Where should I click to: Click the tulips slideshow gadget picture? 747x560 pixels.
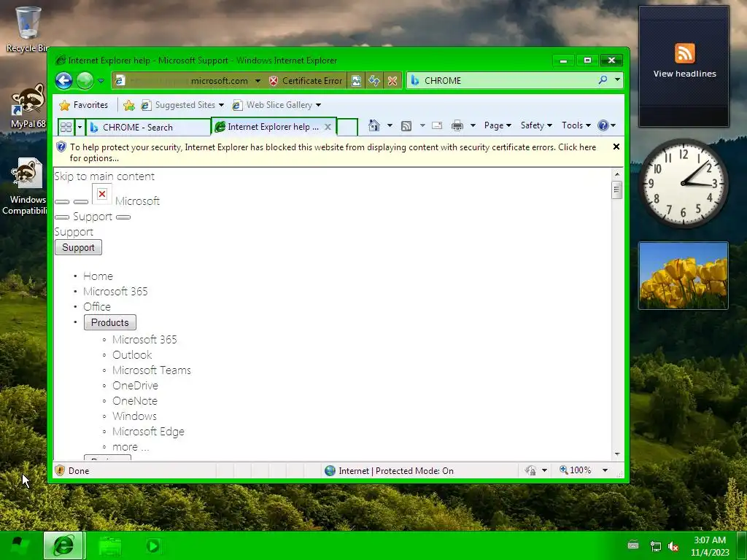[x=683, y=276]
